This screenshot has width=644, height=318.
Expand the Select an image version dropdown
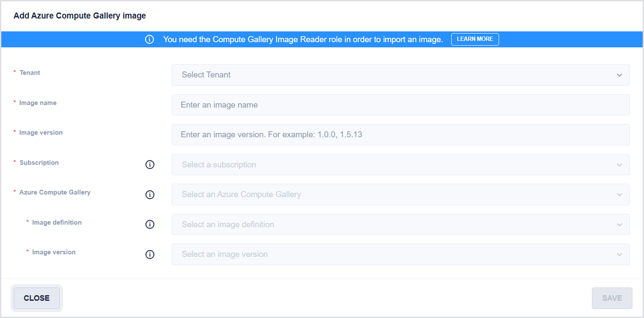click(400, 254)
